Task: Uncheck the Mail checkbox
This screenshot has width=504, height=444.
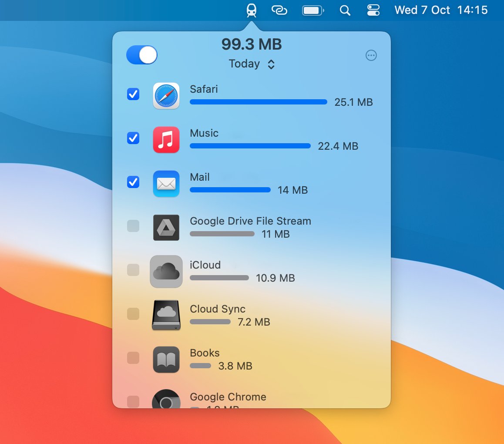Action: click(133, 182)
